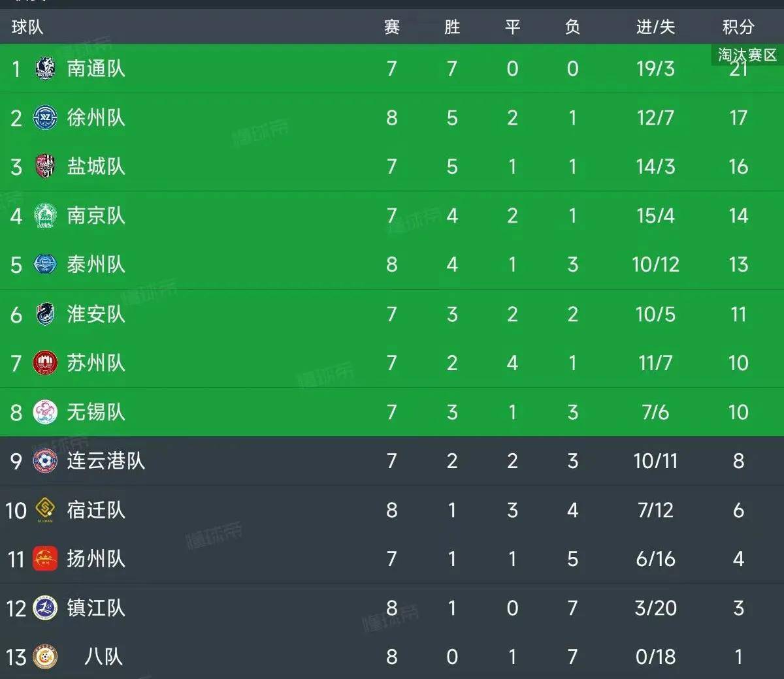Click the 淮安队 dragon logo
The image size is (784, 679).
45,314
